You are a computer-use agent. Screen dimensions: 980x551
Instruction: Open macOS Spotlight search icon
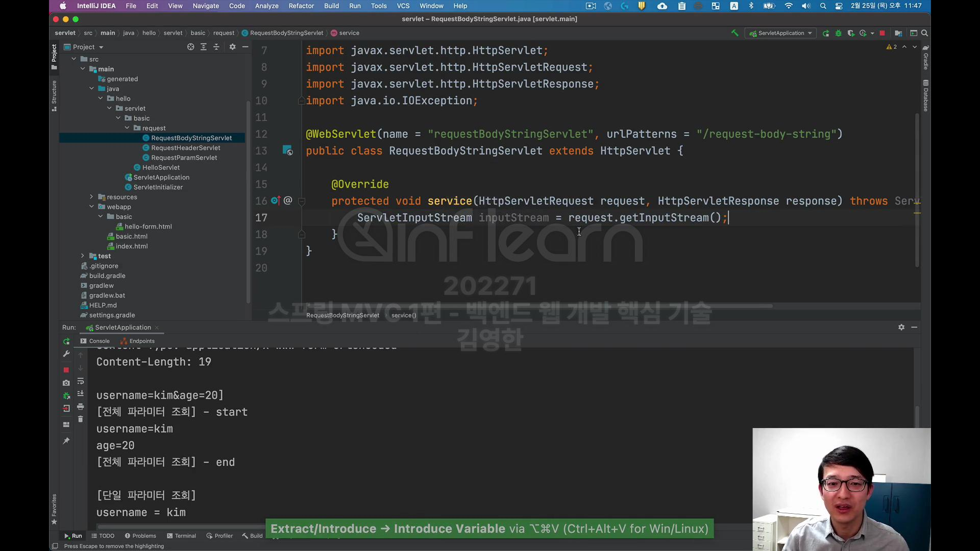823,6
